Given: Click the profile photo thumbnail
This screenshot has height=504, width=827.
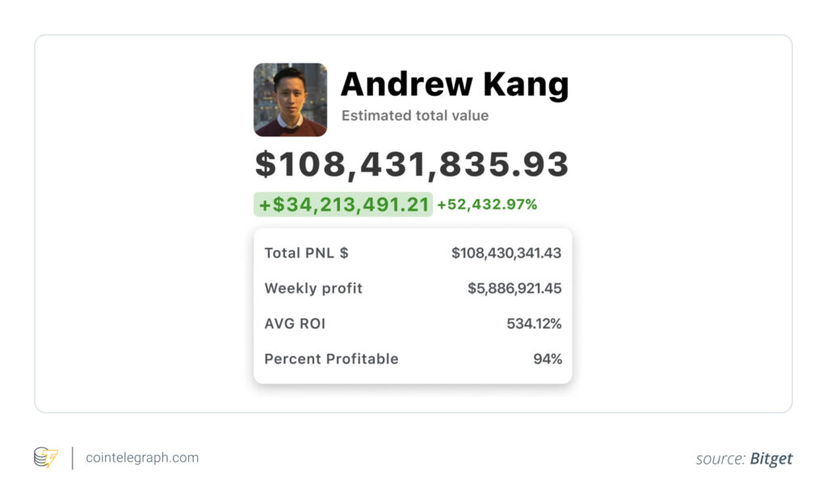Looking at the screenshot, I should pos(290,99).
